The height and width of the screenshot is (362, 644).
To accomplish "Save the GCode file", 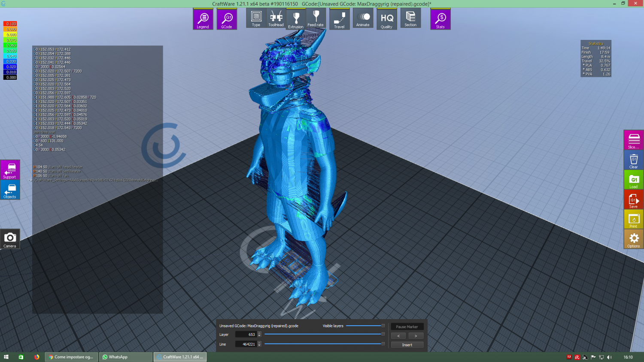I will pyautogui.click(x=634, y=200).
